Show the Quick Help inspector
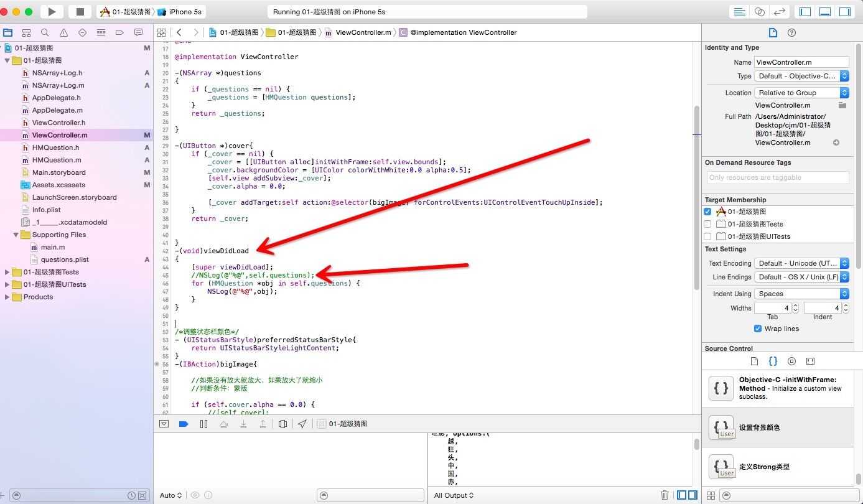The width and height of the screenshot is (863, 504). 791,32
